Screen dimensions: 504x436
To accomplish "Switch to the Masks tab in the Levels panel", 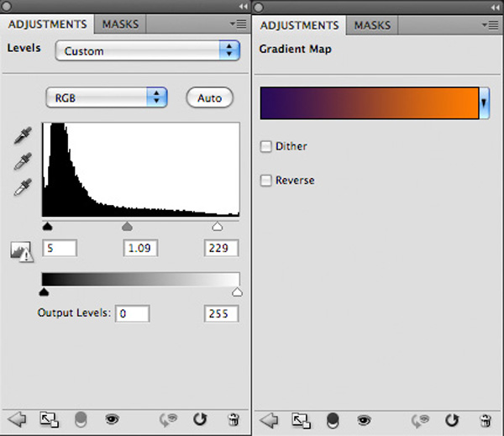I will pos(120,24).
